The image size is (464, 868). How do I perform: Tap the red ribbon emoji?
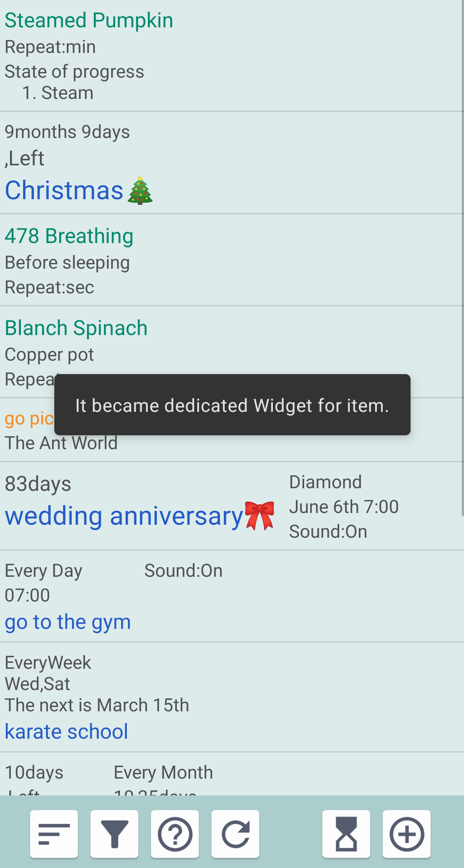click(x=259, y=516)
